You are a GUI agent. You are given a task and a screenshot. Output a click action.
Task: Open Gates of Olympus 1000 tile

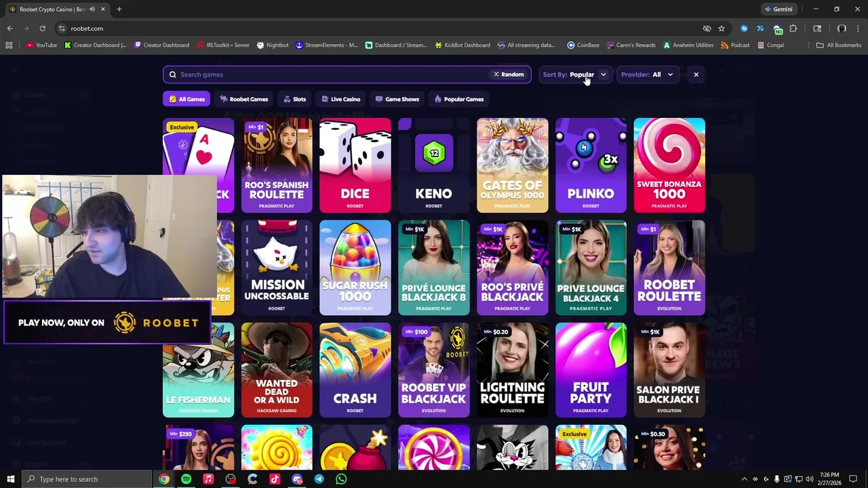click(513, 165)
